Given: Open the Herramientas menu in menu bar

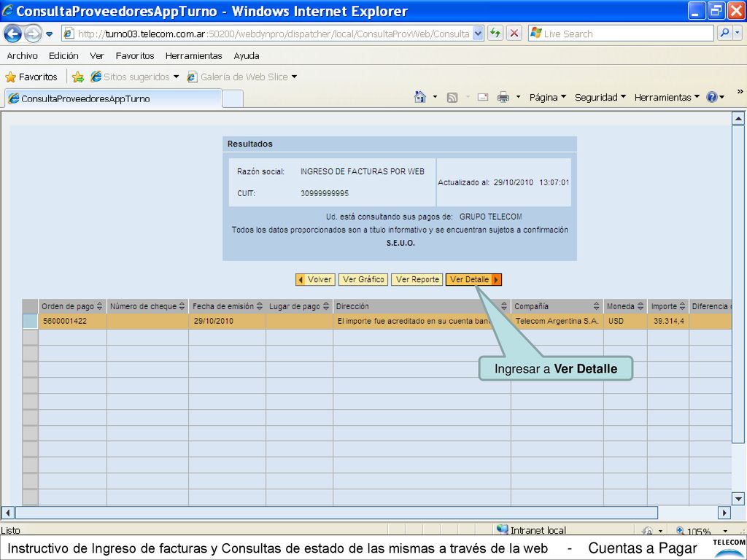Looking at the screenshot, I should pyautogui.click(x=193, y=55).
